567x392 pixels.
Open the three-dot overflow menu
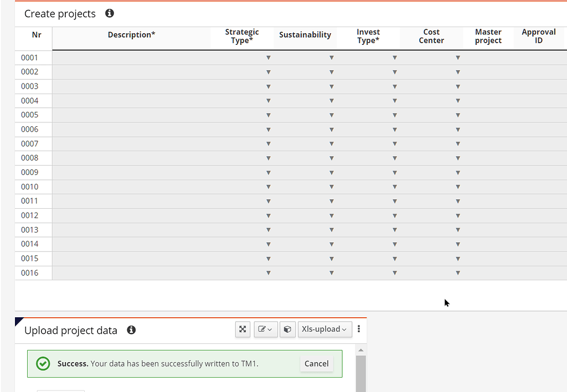pyautogui.click(x=359, y=329)
